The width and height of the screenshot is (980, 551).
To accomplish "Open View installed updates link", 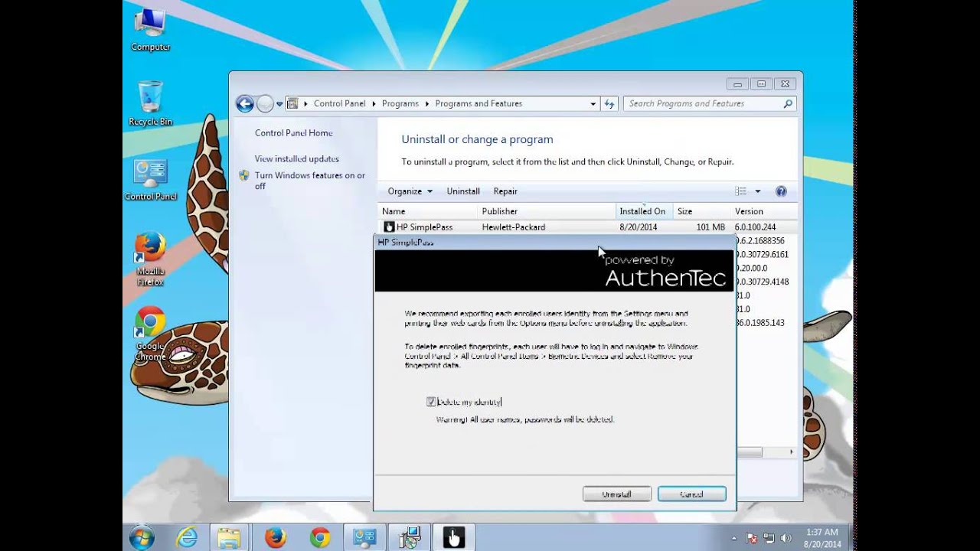I will click(x=297, y=159).
